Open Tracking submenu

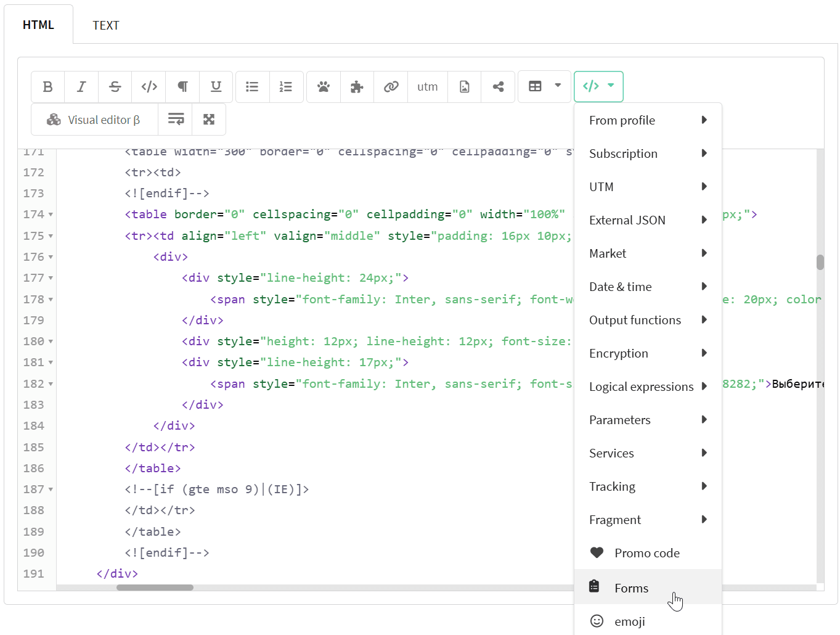point(648,486)
